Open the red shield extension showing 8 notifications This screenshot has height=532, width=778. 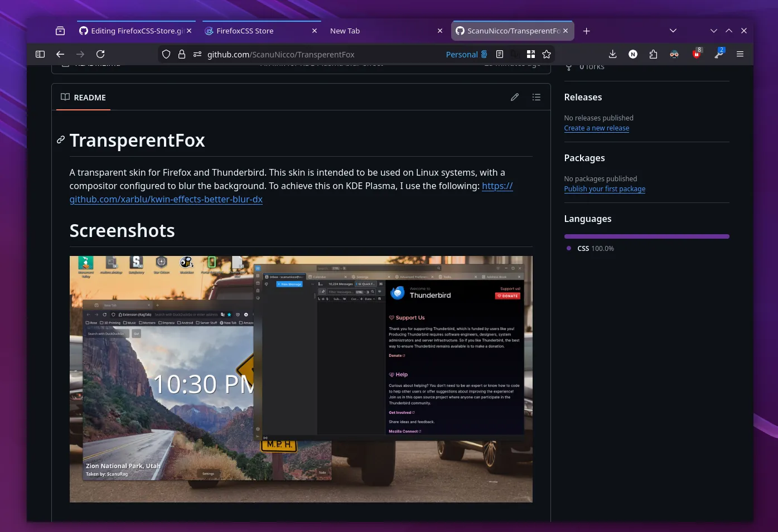coord(697,54)
